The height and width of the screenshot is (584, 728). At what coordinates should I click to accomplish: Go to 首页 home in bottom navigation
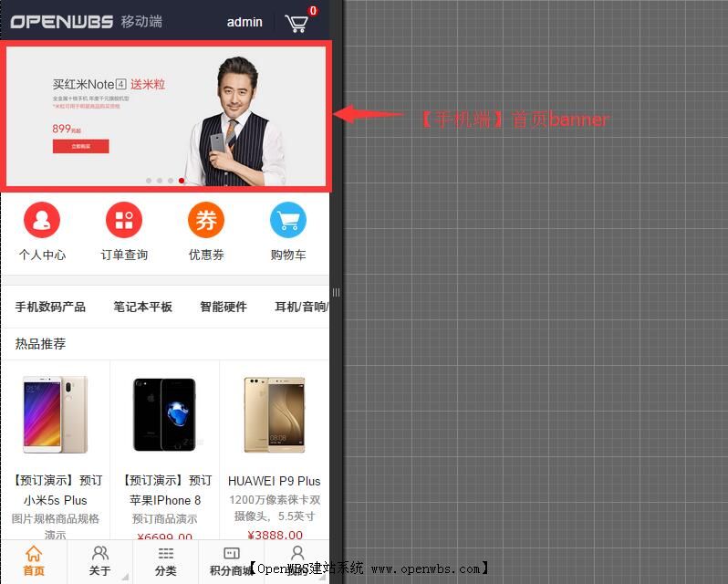click(34, 560)
